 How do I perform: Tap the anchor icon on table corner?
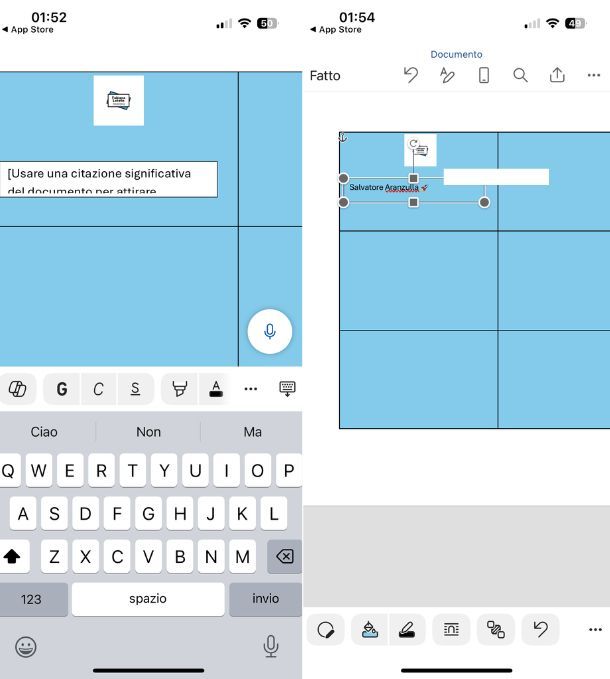click(342, 137)
